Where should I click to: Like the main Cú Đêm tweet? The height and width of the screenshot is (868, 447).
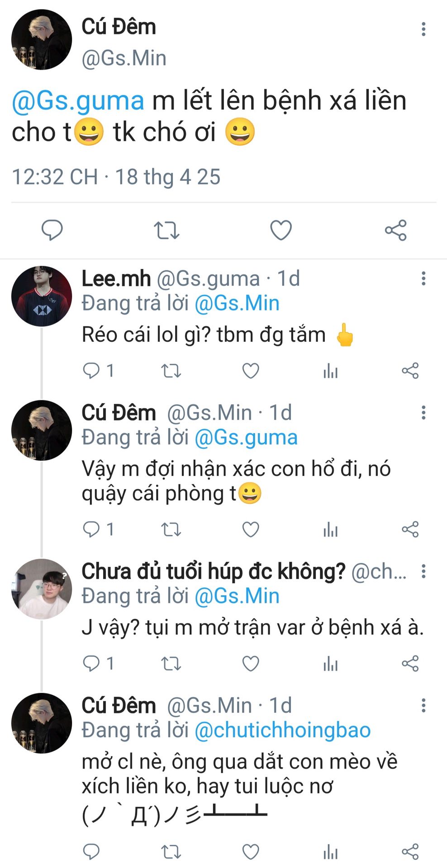[x=281, y=230]
